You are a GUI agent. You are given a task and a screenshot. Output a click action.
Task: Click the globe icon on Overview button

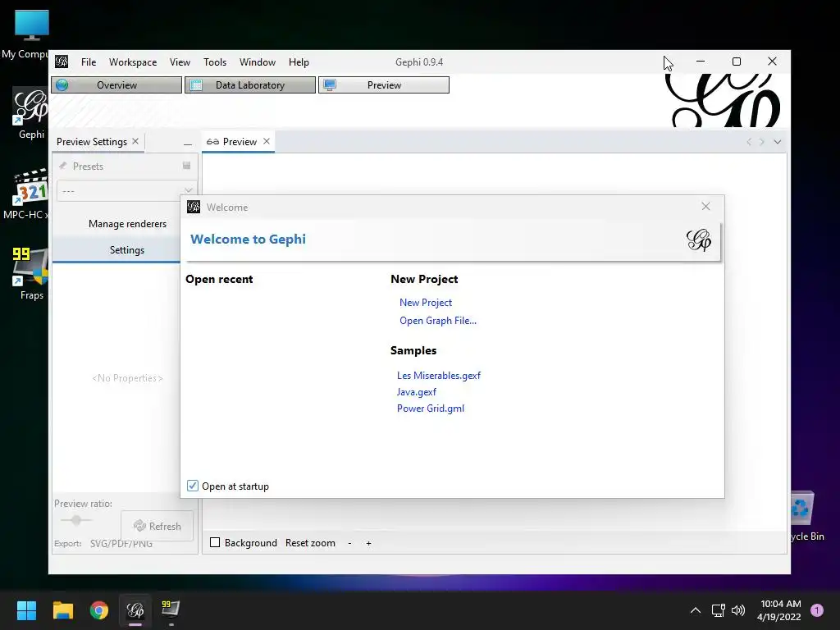pyautogui.click(x=62, y=85)
